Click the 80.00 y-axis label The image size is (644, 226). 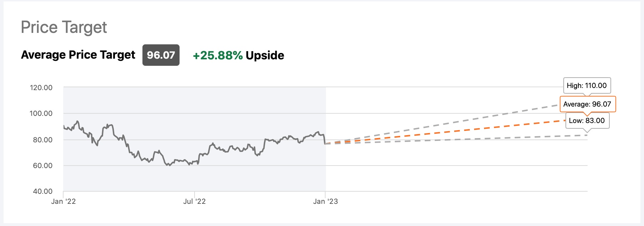[43, 140]
